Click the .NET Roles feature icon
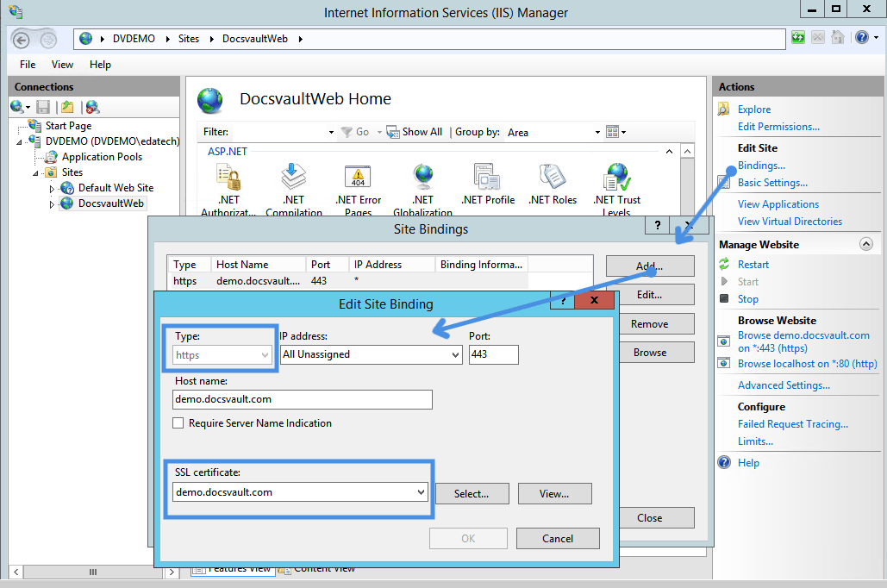Viewport: 887px width, 588px height. tap(552, 178)
